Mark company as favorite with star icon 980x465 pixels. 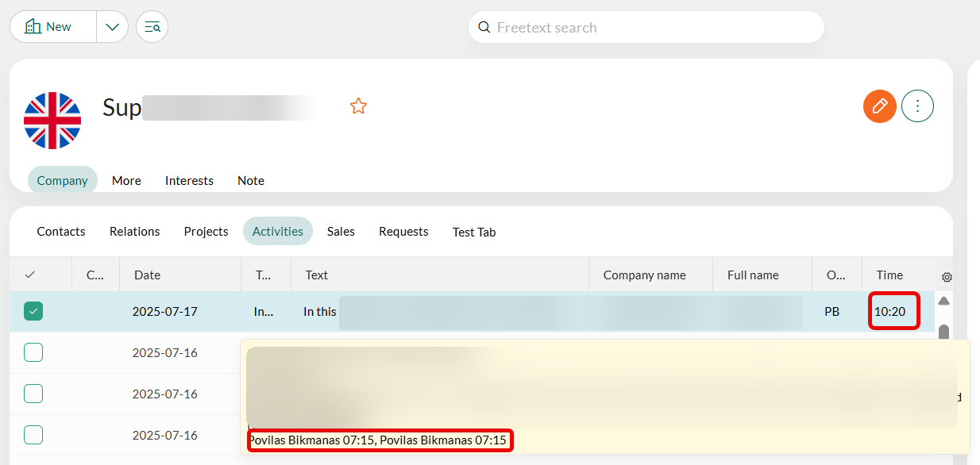coord(358,106)
